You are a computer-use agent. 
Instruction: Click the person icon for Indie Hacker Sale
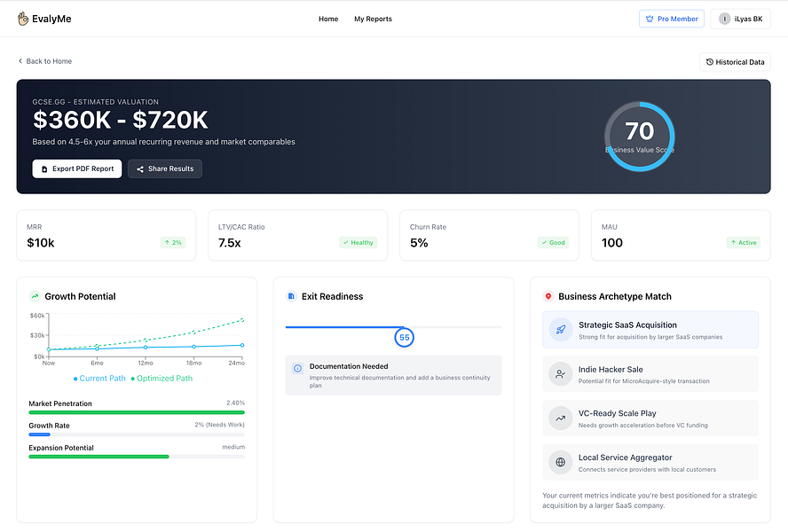560,374
